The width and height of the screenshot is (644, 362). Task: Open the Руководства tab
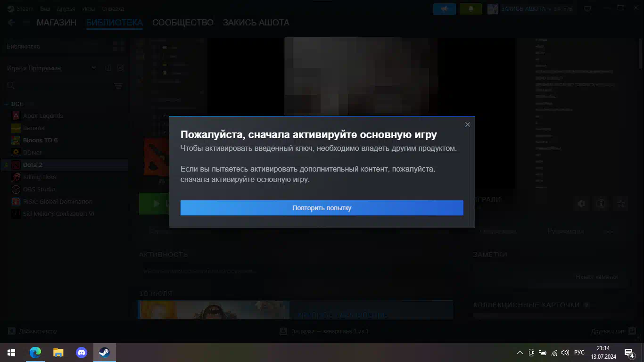565,231
